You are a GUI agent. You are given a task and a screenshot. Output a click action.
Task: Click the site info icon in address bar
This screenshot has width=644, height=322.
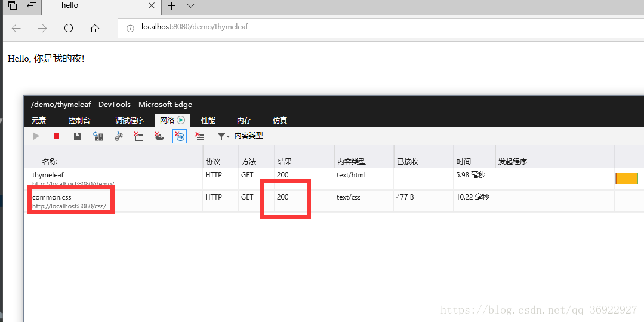pyautogui.click(x=130, y=28)
